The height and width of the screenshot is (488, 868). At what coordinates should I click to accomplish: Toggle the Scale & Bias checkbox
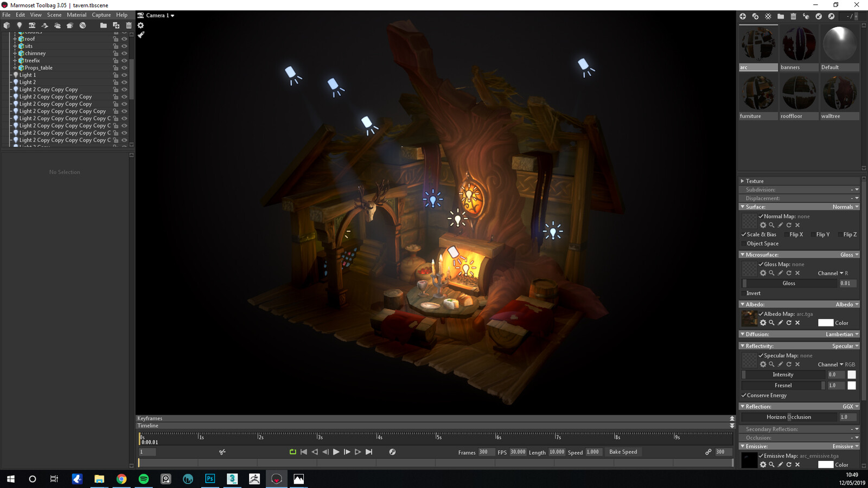744,235
